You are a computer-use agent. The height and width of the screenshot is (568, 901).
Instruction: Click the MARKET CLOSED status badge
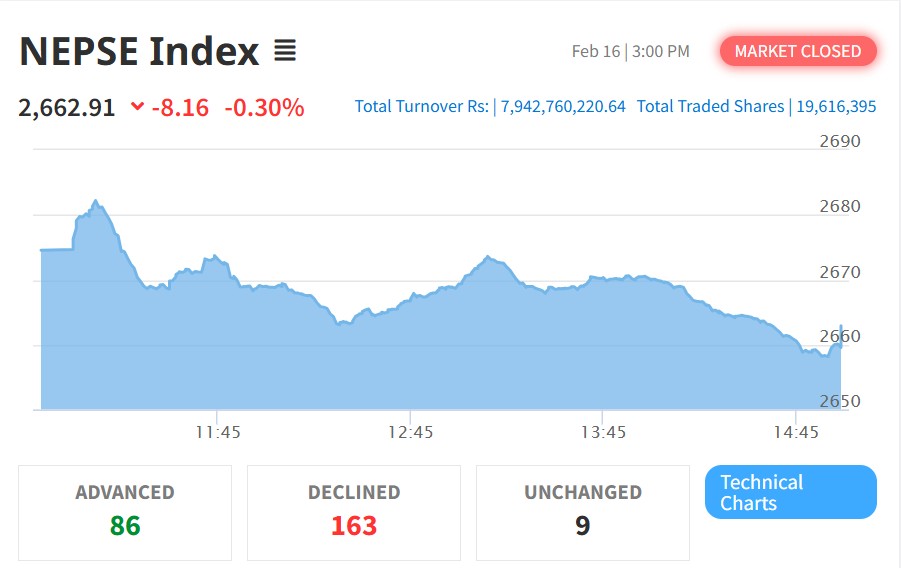click(797, 51)
